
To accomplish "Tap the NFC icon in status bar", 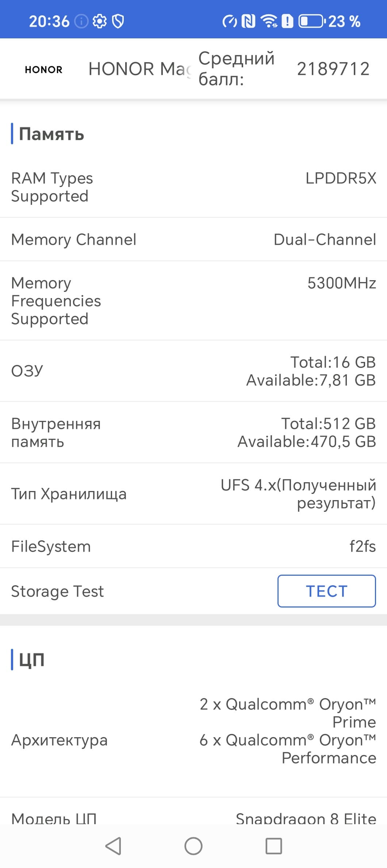I will [248, 21].
